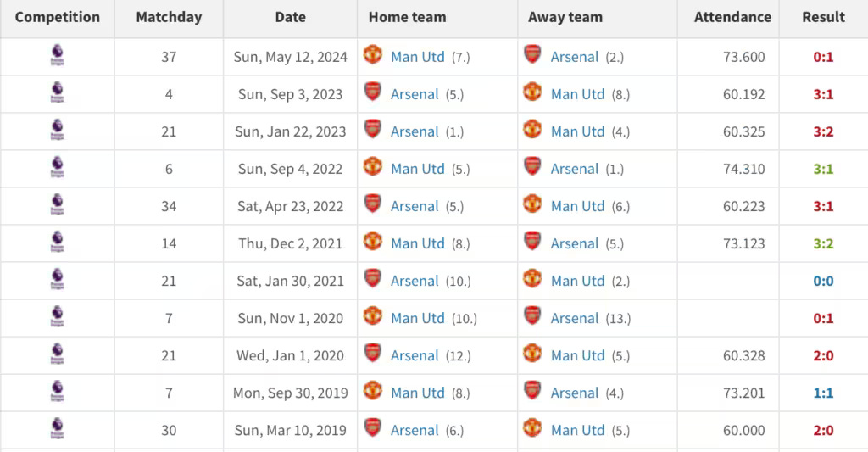
Task: Open the 1:1 result from Sep 30, 2019
Action: pyautogui.click(x=823, y=393)
